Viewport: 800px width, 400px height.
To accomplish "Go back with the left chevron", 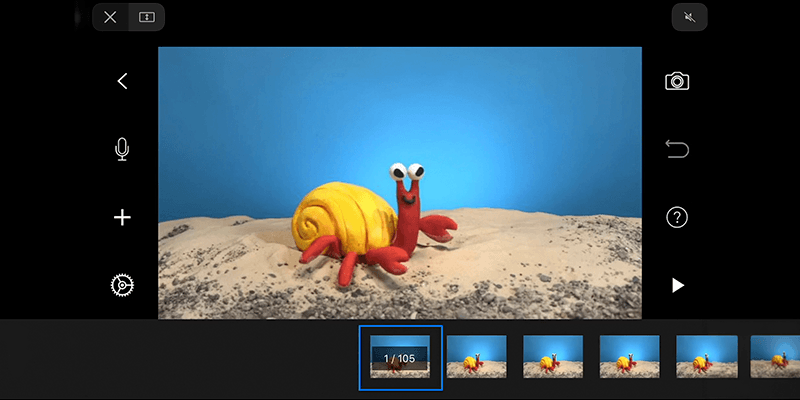I will [122, 81].
